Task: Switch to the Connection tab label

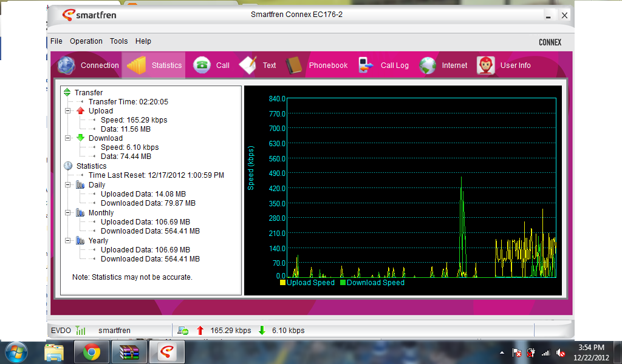Action: tap(100, 66)
